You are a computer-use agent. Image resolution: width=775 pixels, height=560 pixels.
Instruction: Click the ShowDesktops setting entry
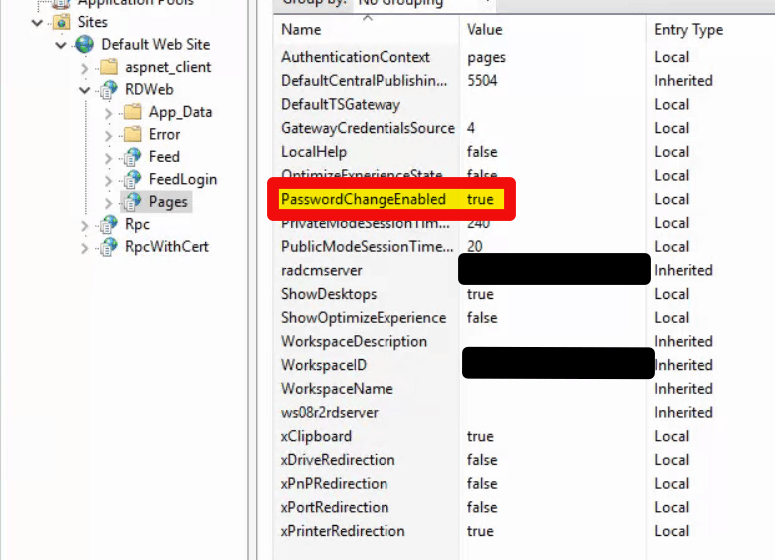[329, 294]
